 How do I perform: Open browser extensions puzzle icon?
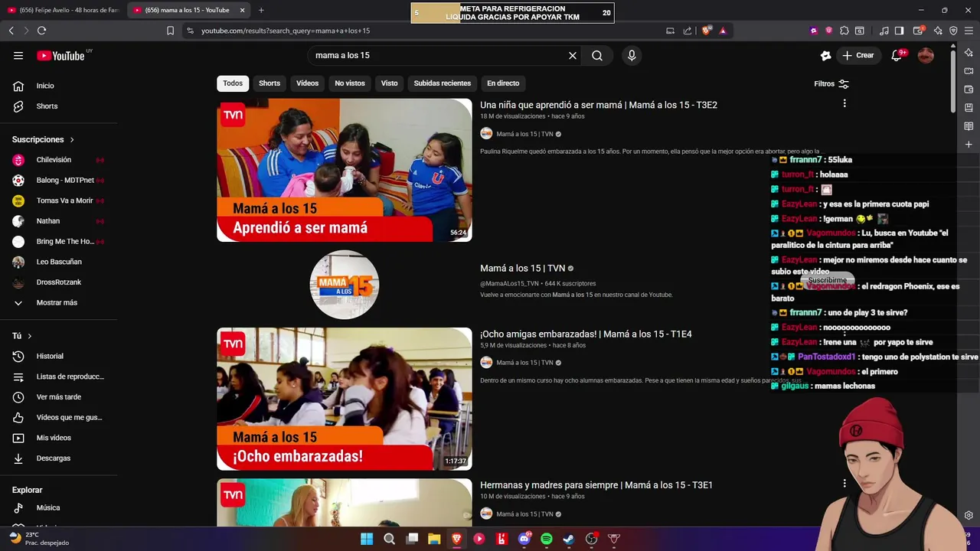[844, 31]
